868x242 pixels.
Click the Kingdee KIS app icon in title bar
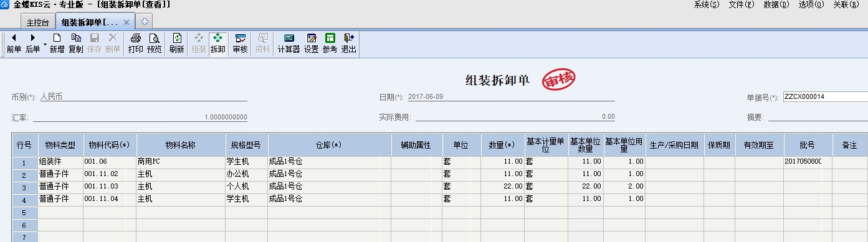[x=4, y=4]
